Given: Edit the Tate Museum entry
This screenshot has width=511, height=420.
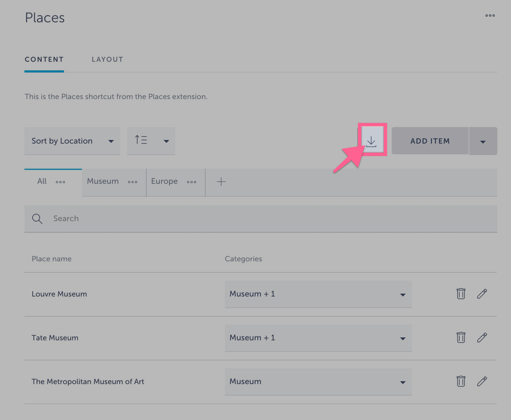Looking at the screenshot, I should (482, 337).
